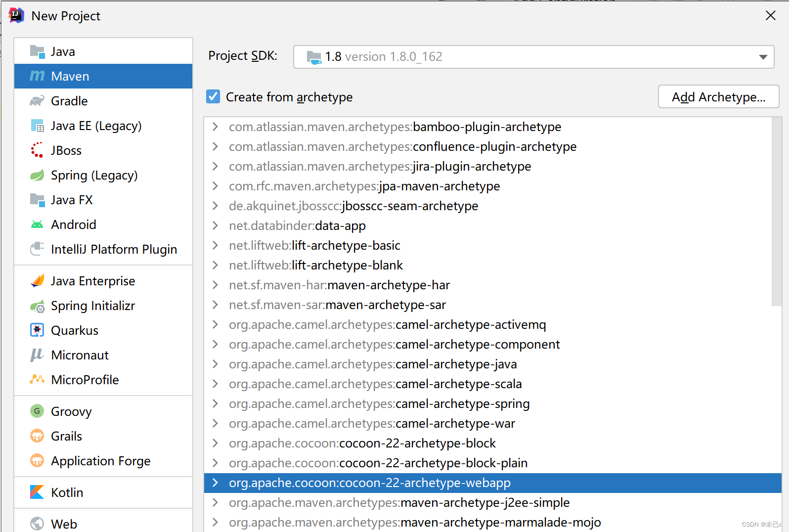Screen dimensions: 789x532
Task: Expand net.databinder data-app chevron
Action: 215,225
